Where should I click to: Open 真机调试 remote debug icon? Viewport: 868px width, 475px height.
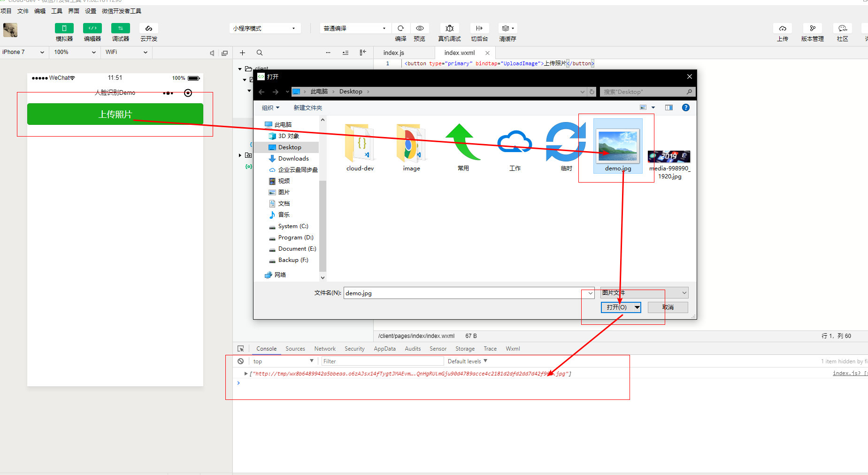[x=449, y=29]
